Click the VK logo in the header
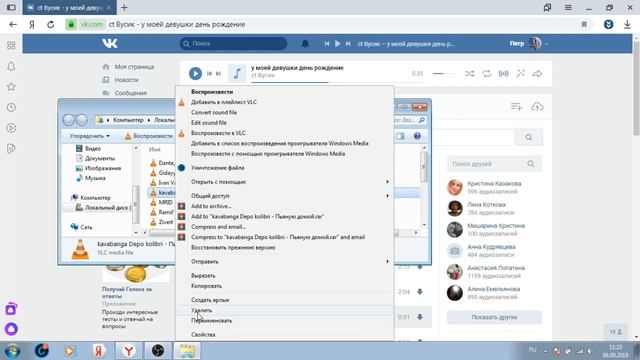The image size is (640, 360). 110,43
